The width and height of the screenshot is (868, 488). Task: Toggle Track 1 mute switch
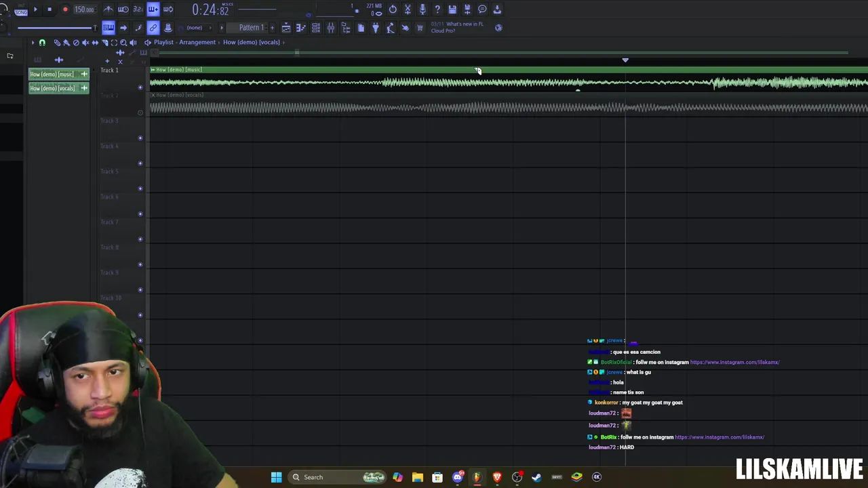[x=140, y=87]
